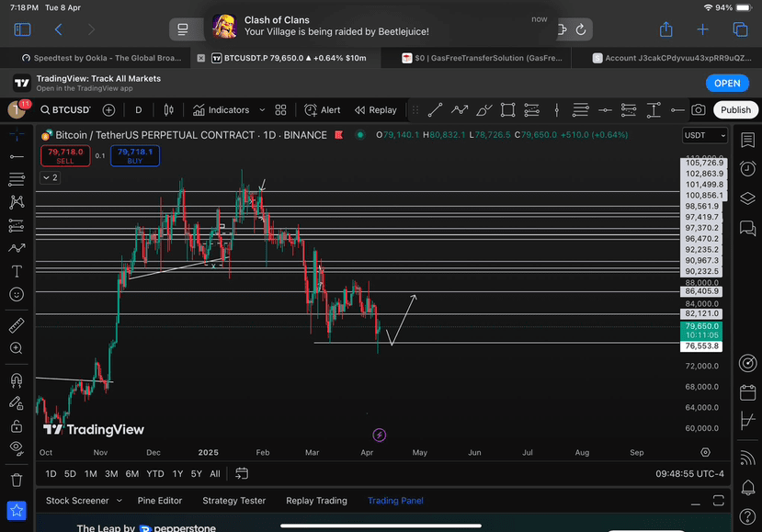Collapse the indicator legend showing 2
762x532 pixels.
(50, 178)
